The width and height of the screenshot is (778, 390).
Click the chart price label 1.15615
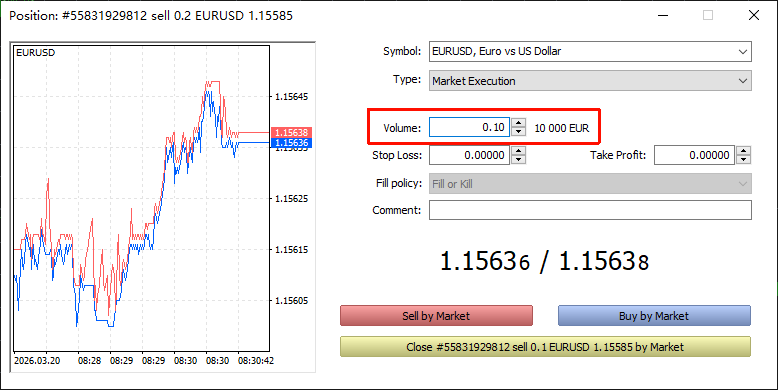coord(292,250)
